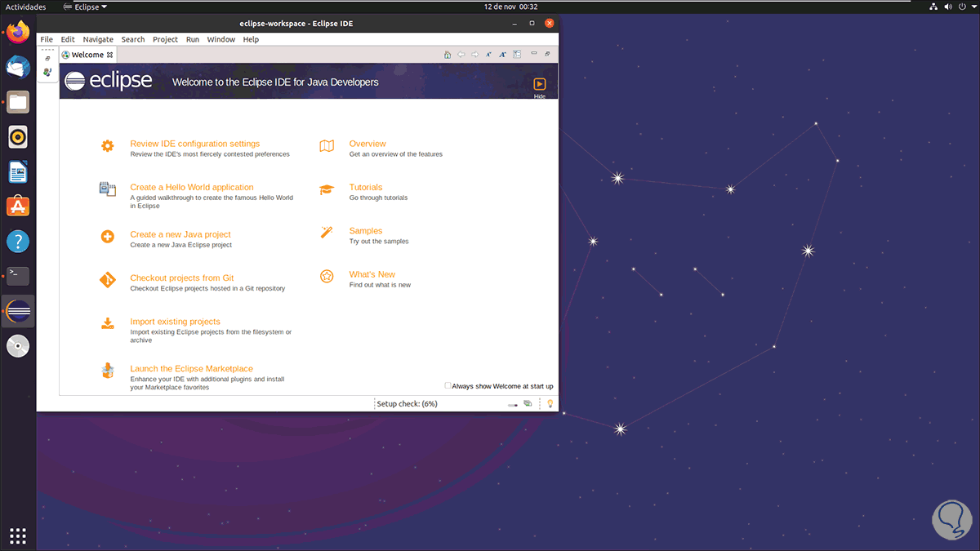Click the Customize page icon
The width and height of the screenshot is (980, 551).
517,55
